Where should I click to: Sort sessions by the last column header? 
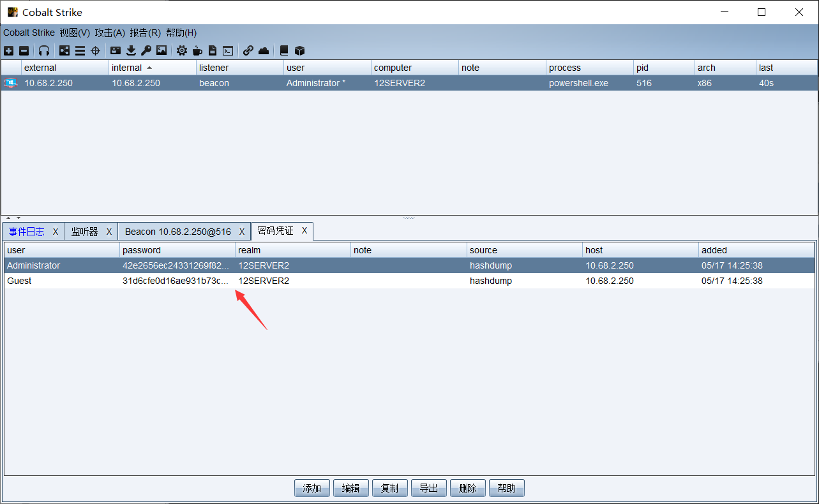(786, 68)
